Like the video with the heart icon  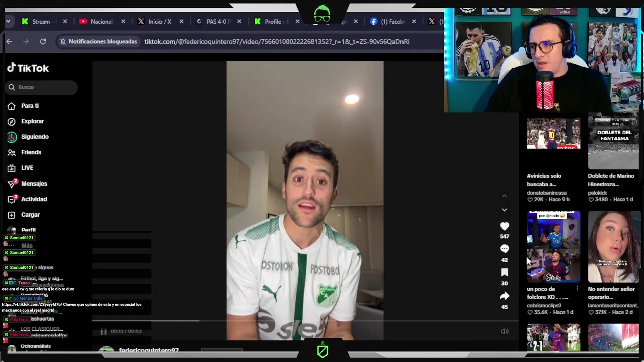point(504,227)
